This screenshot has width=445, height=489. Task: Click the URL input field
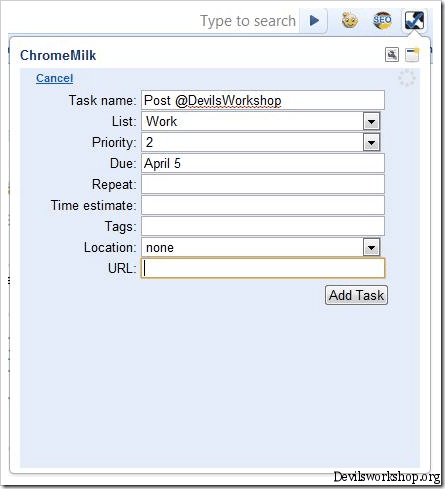pyautogui.click(x=263, y=268)
